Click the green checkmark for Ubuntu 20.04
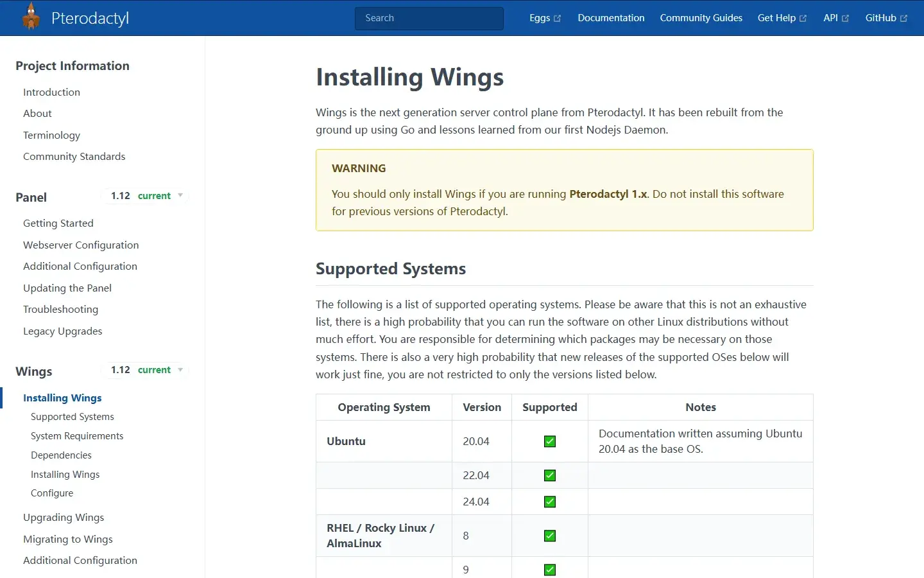 (x=550, y=441)
